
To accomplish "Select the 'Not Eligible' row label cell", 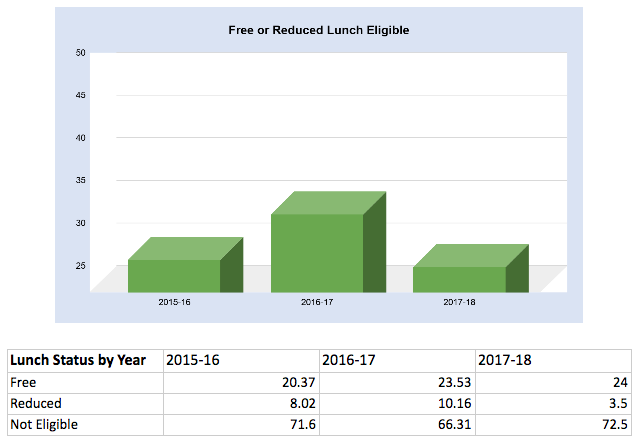I will [85, 425].
